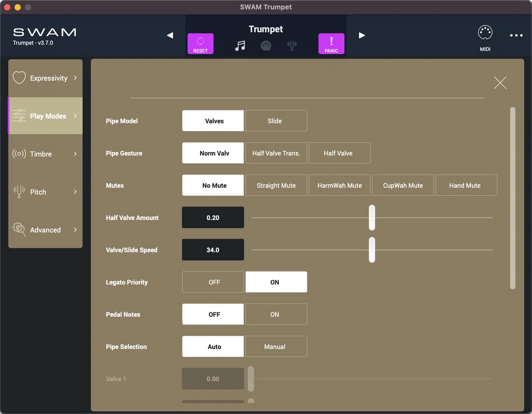532x414 pixels.
Task: Open the three-dot overflow menu
Action: [x=516, y=35]
